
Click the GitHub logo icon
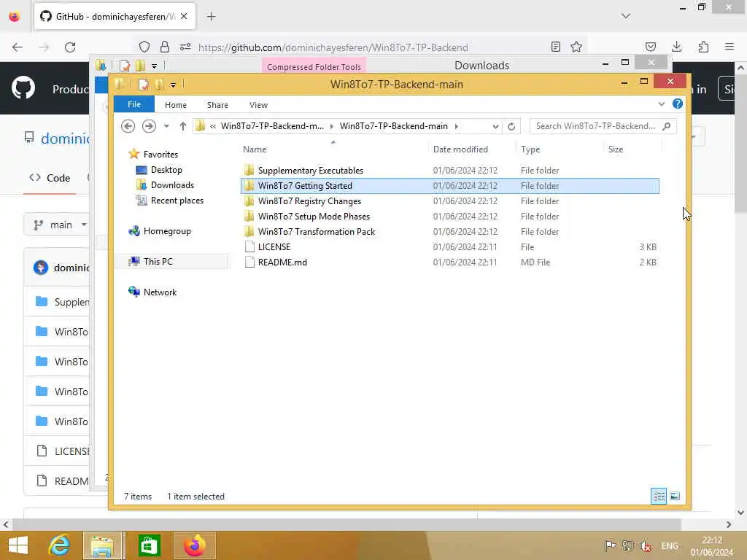23,88
